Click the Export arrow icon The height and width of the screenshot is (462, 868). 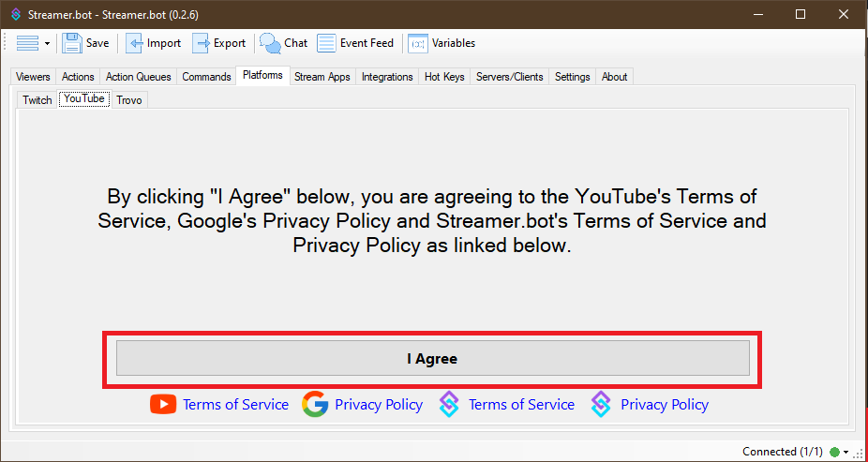coord(201,43)
